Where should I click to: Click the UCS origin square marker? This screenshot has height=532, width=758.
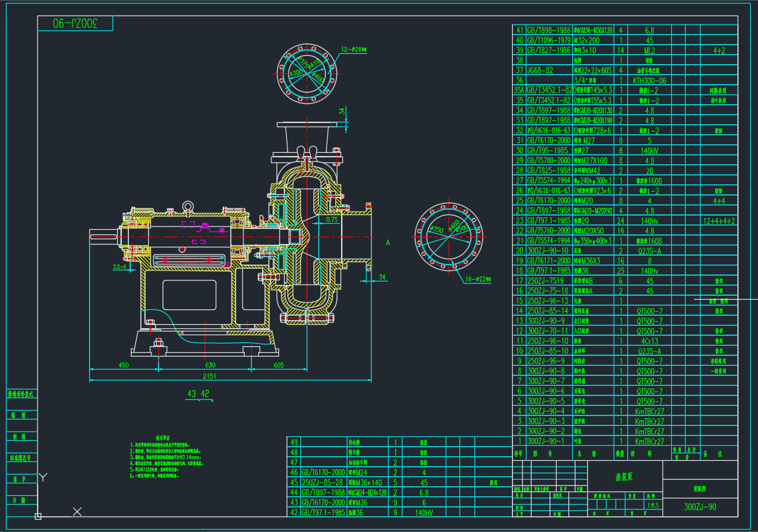38,516
